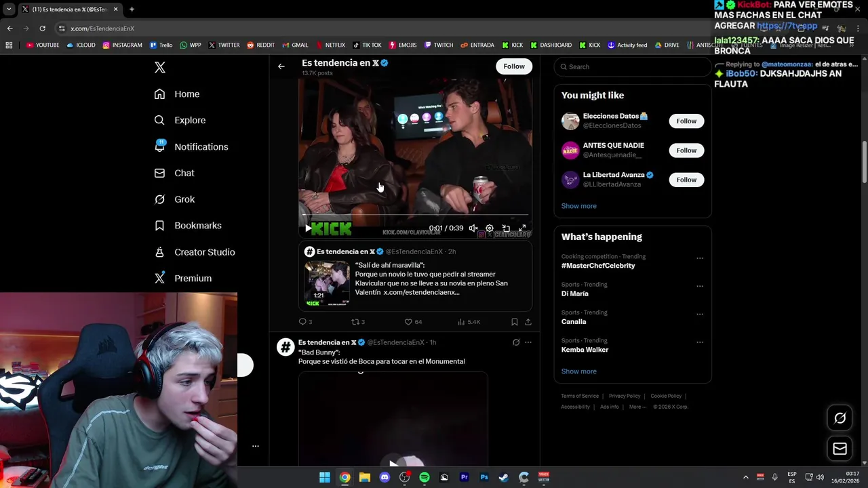Open the KICK bookmark next to ENTRADA
Viewport: 868px width, 488px height.
[x=513, y=45]
